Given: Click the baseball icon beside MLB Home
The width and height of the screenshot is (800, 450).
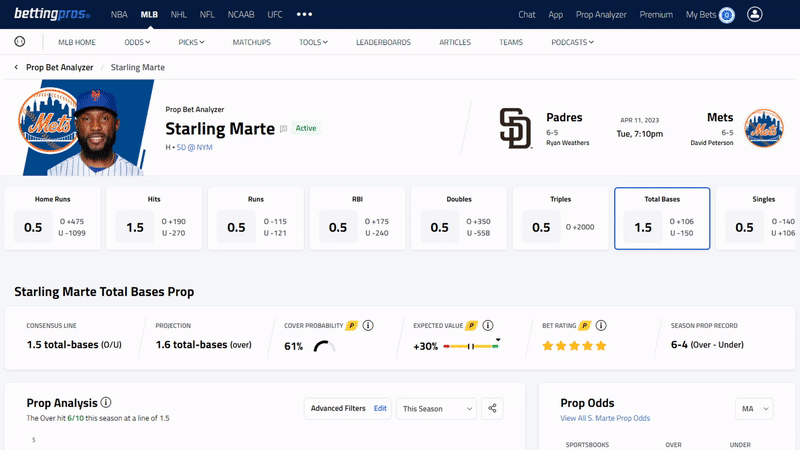Looking at the screenshot, I should 19,41.
